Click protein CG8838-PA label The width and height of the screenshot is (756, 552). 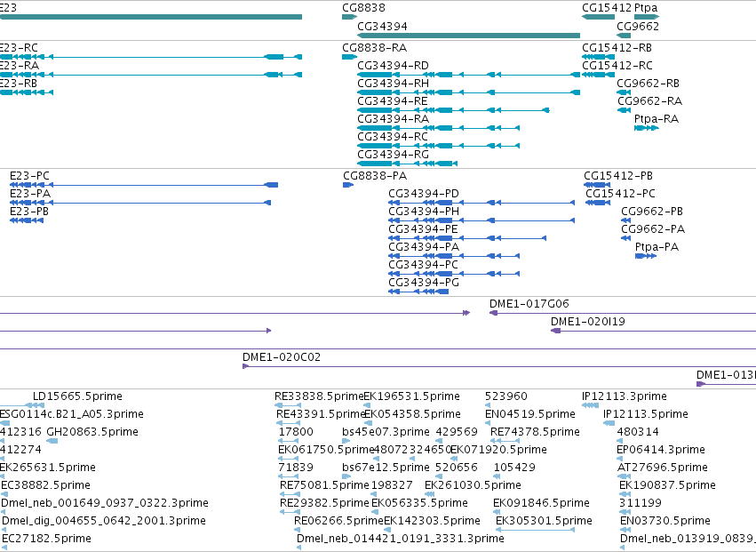(x=375, y=176)
